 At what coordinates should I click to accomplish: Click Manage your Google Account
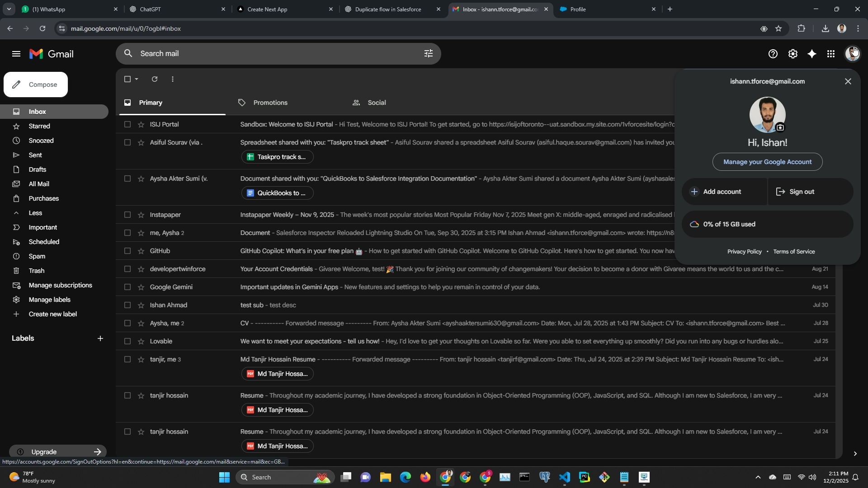pos(767,162)
